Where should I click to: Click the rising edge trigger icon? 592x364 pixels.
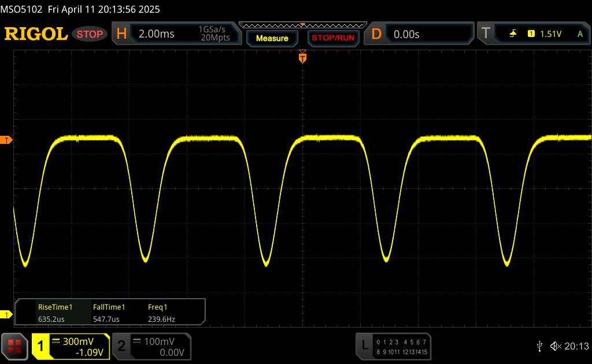click(513, 34)
